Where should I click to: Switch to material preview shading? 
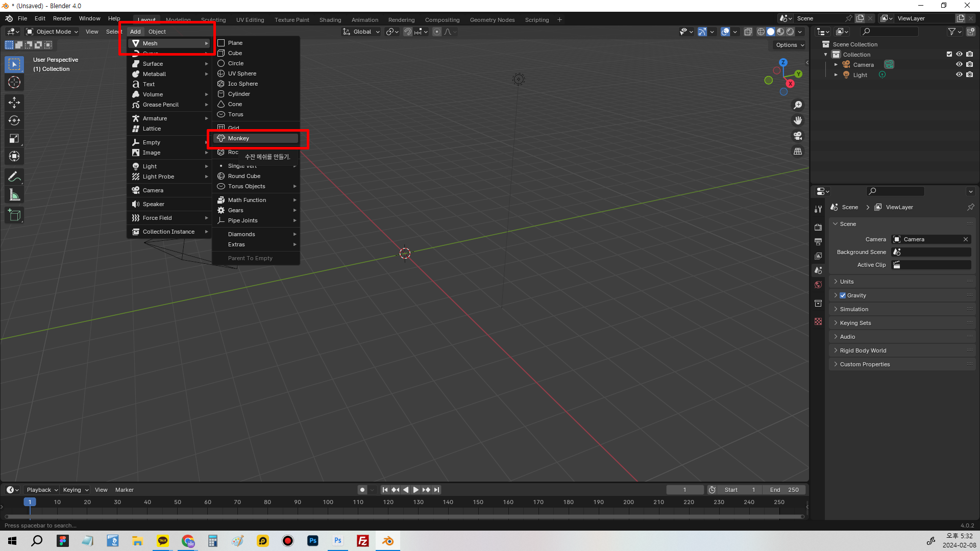780,32
